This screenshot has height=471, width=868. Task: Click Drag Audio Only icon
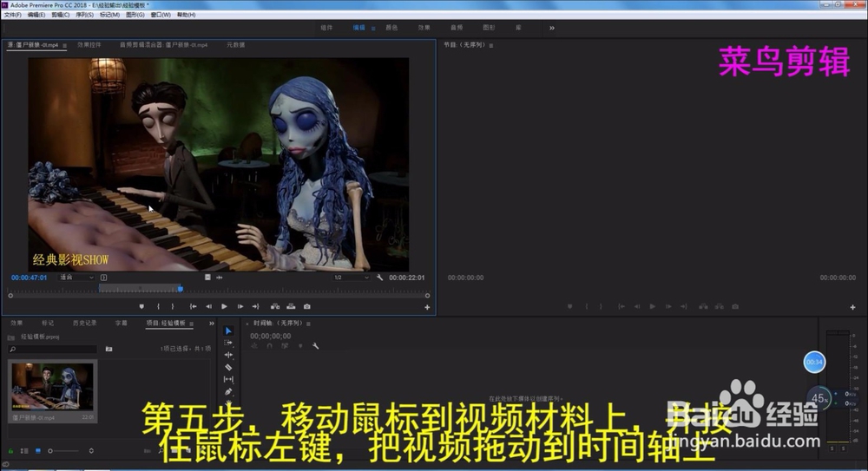220,278
